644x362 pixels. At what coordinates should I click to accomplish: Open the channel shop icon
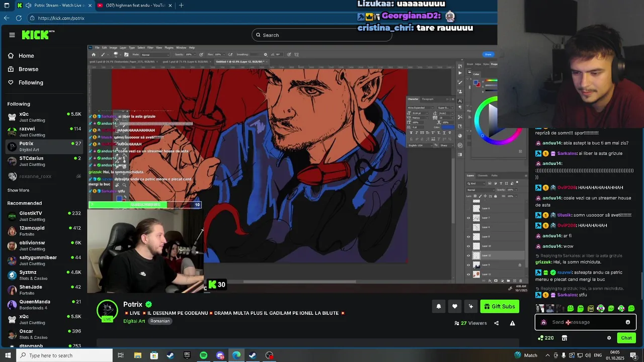point(565,338)
